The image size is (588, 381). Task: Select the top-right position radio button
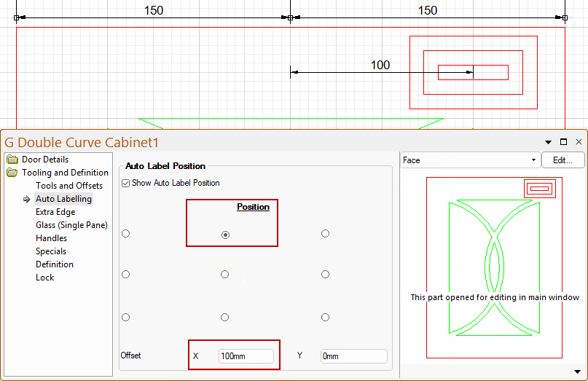[x=325, y=234]
